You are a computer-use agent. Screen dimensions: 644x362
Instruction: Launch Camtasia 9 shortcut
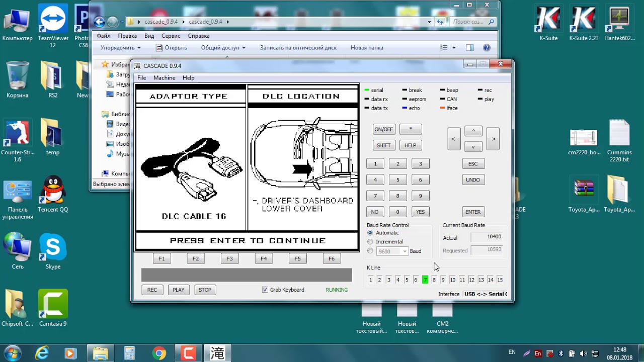click(x=53, y=309)
